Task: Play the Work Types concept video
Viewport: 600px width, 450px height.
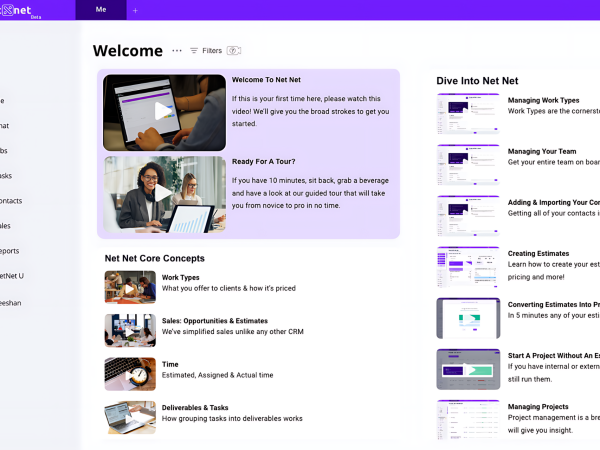Action: [x=130, y=287]
